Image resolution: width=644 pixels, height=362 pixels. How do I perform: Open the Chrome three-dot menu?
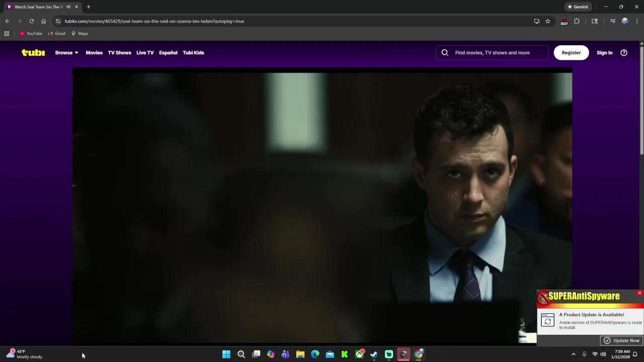point(637,21)
